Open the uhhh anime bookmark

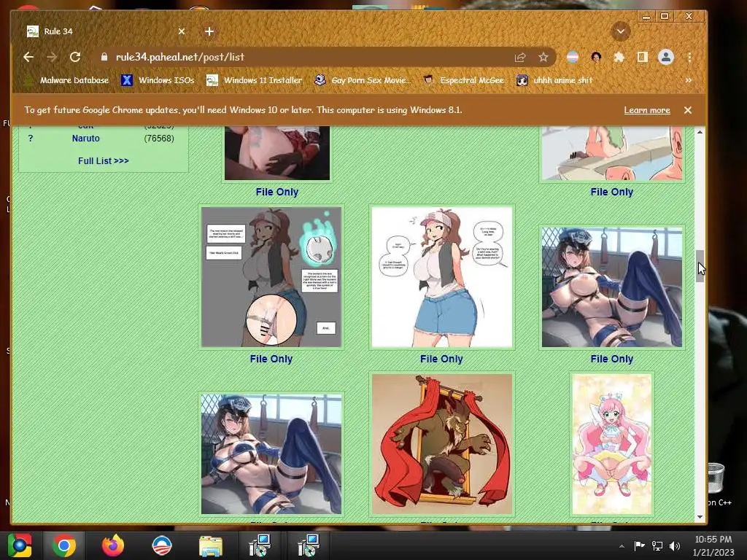pos(554,80)
